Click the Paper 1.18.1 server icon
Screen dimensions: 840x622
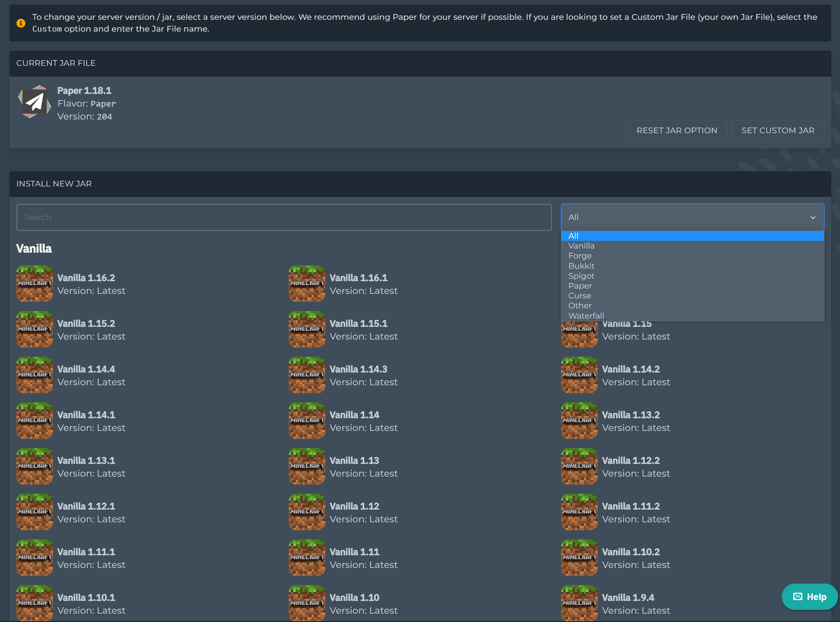point(34,103)
